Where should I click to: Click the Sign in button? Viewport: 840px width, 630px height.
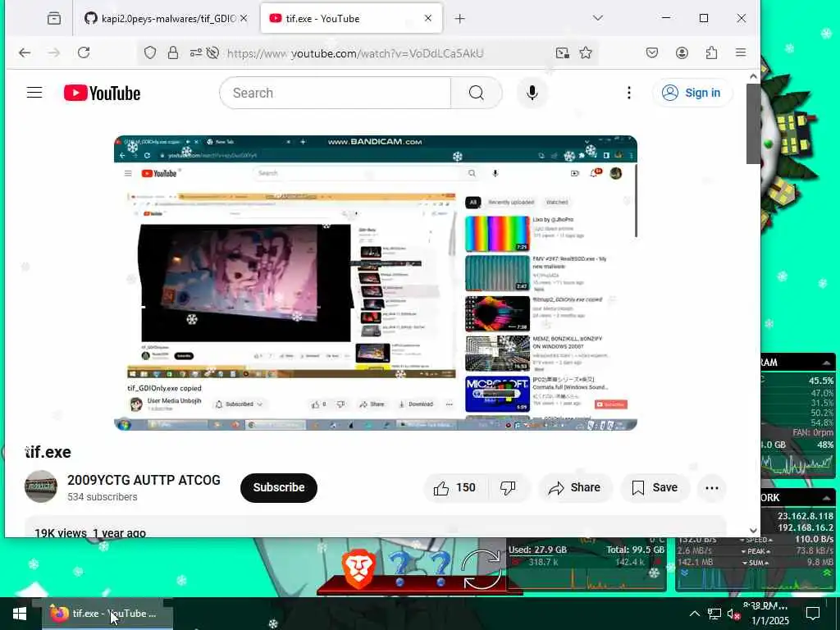(x=692, y=93)
